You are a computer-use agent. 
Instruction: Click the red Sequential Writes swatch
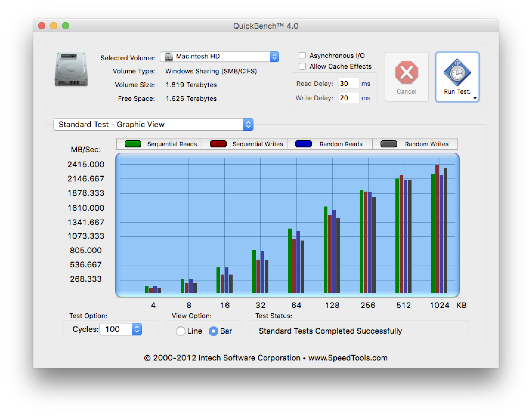pyautogui.click(x=218, y=144)
